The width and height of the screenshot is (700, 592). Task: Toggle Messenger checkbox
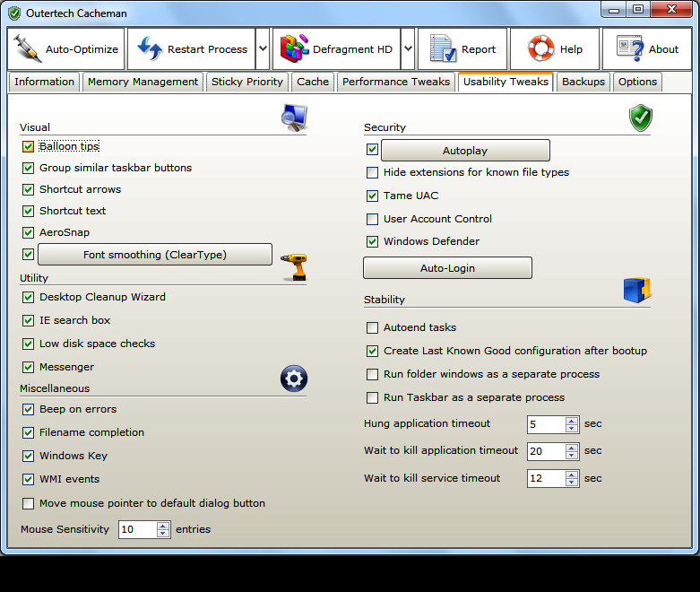[28, 367]
